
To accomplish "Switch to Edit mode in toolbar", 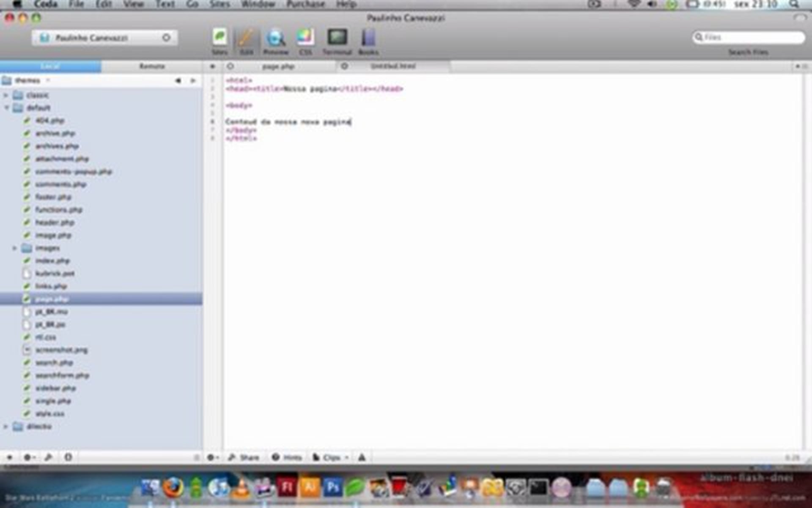I will pos(246,42).
